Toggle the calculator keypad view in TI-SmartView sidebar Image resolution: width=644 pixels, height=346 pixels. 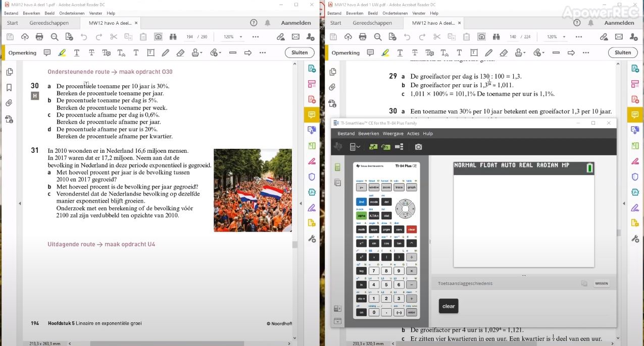[x=337, y=167]
